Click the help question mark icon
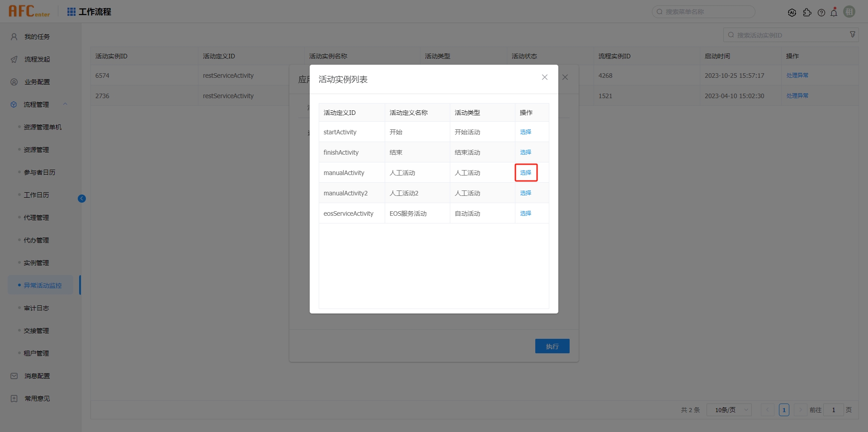868x432 pixels. [821, 13]
